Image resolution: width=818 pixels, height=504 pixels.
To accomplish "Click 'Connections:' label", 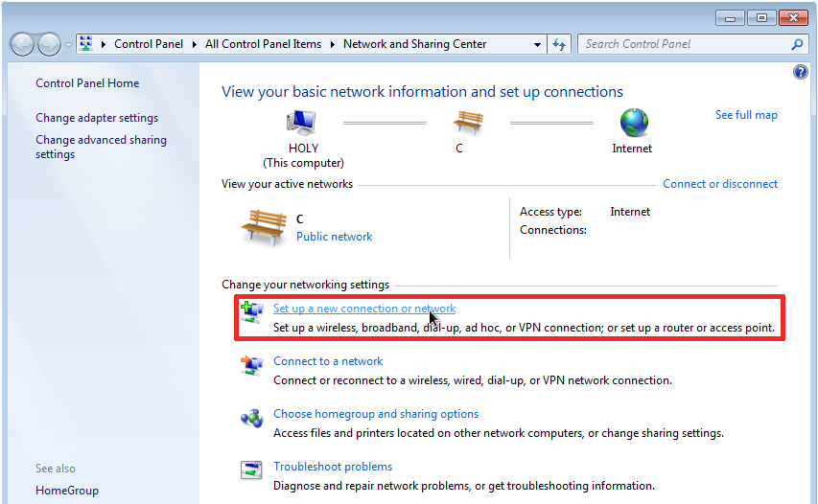I will click(x=553, y=230).
